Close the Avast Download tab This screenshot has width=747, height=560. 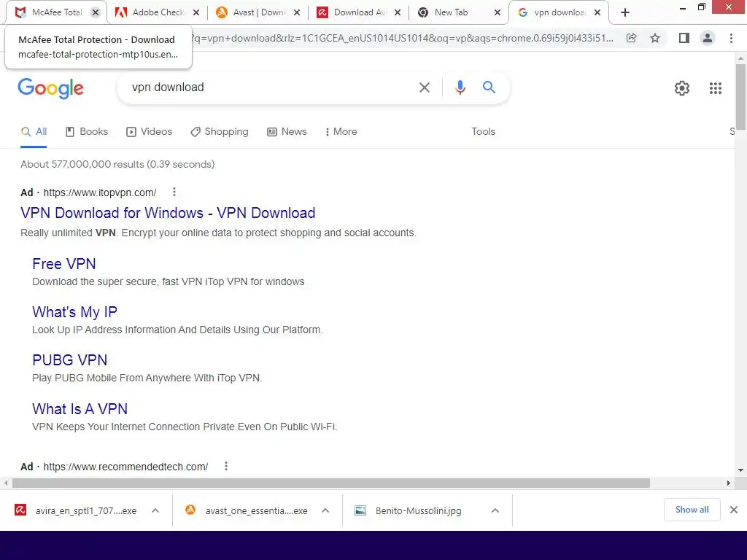click(x=297, y=13)
